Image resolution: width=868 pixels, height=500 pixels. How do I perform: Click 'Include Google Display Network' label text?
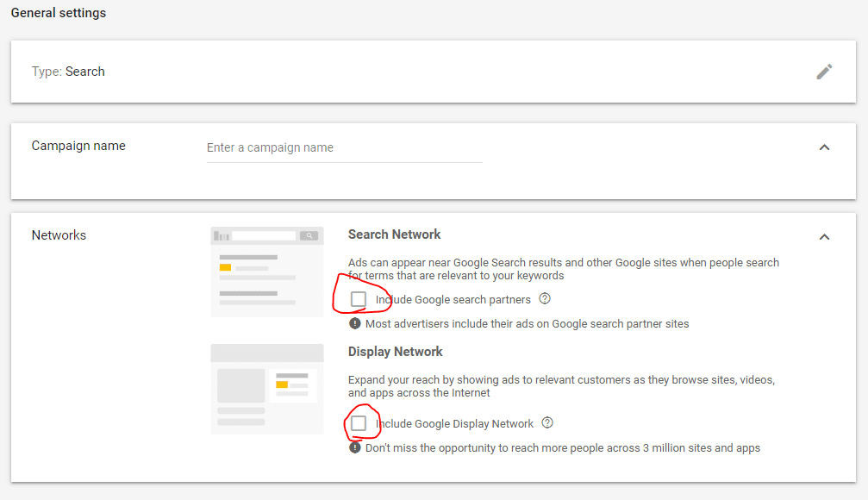click(x=454, y=423)
